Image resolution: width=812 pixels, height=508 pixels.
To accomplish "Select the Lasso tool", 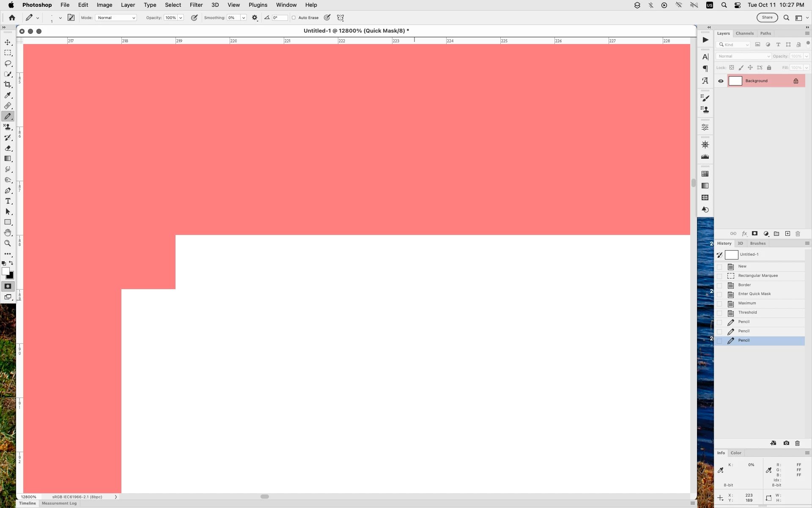I will 8,63.
